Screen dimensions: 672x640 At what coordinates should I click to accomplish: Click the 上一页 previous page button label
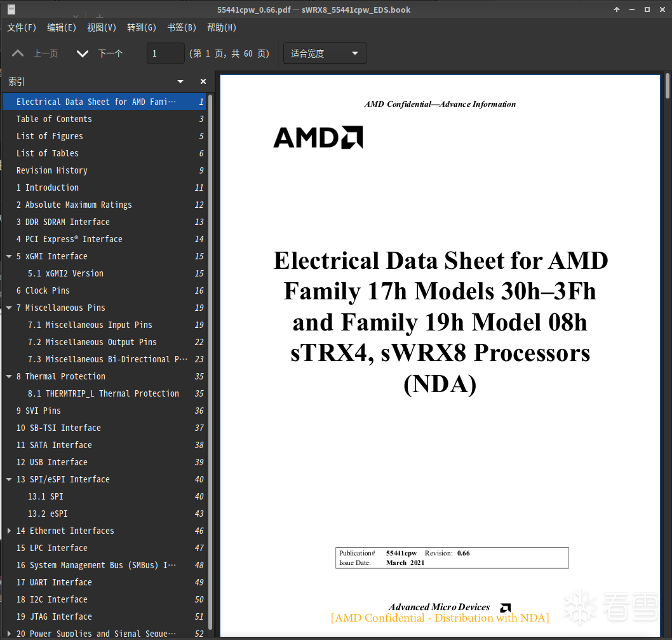46,53
